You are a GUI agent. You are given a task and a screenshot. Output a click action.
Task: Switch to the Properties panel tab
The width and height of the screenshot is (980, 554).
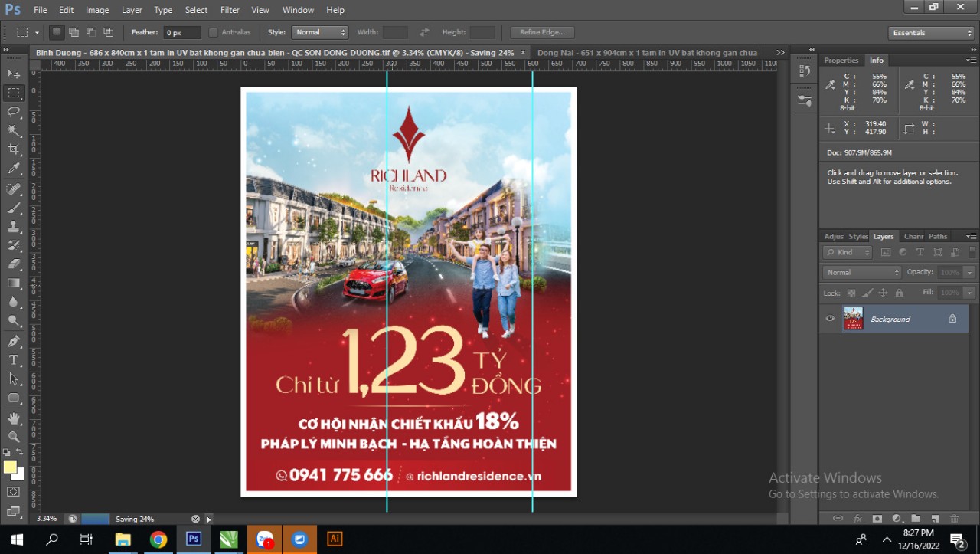click(x=841, y=60)
